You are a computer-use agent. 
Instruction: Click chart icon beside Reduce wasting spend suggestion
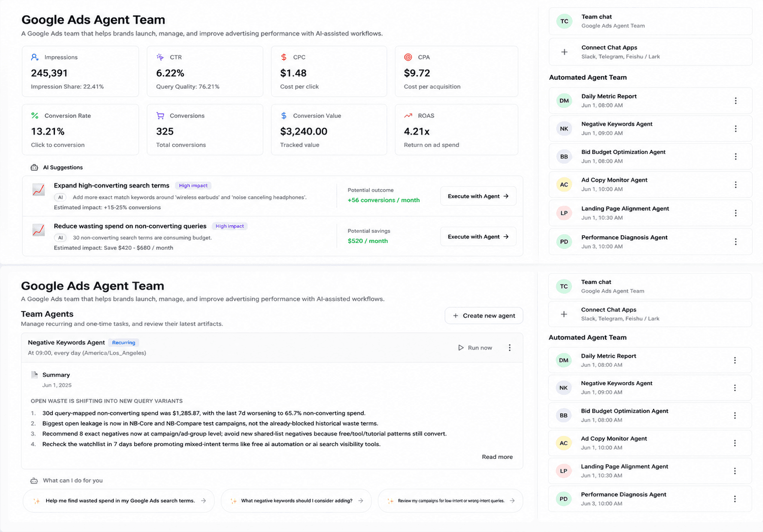(x=39, y=230)
